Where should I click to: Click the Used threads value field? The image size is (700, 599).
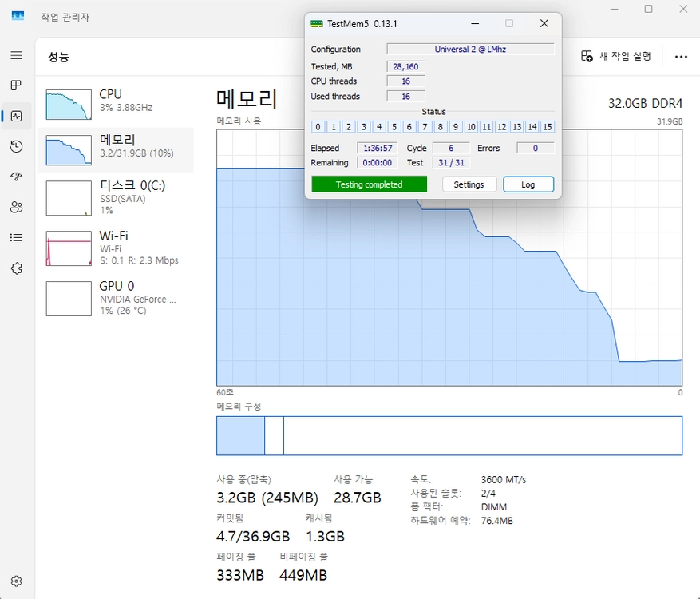pyautogui.click(x=405, y=97)
